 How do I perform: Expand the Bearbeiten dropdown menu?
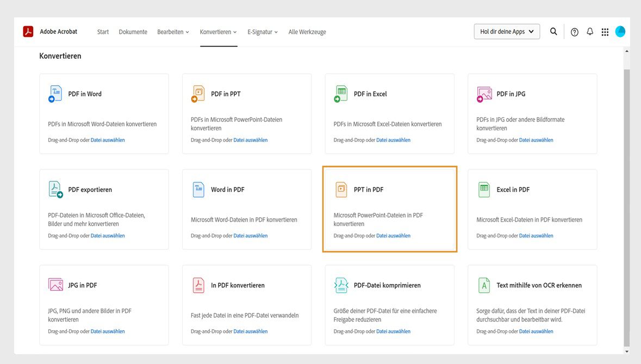click(173, 32)
